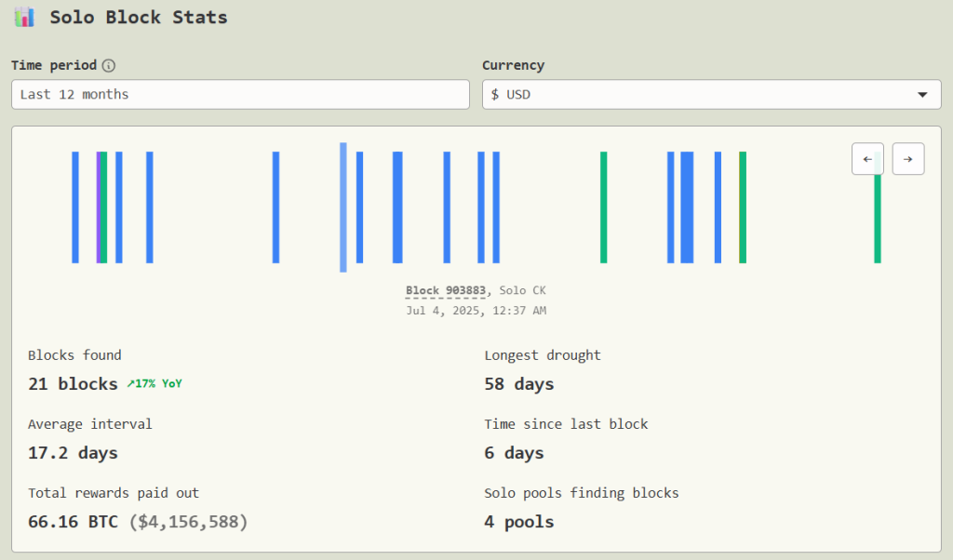Image resolution: width=953 pixels, height=560 pixels.
Task: Click the 4 pools statistic
Action: coord(518,522)
